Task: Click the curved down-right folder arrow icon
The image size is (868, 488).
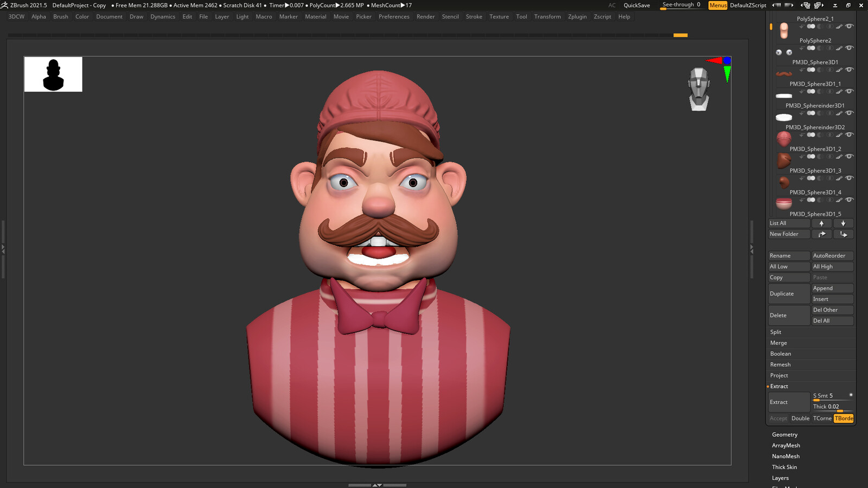Action: coord(843,234)
